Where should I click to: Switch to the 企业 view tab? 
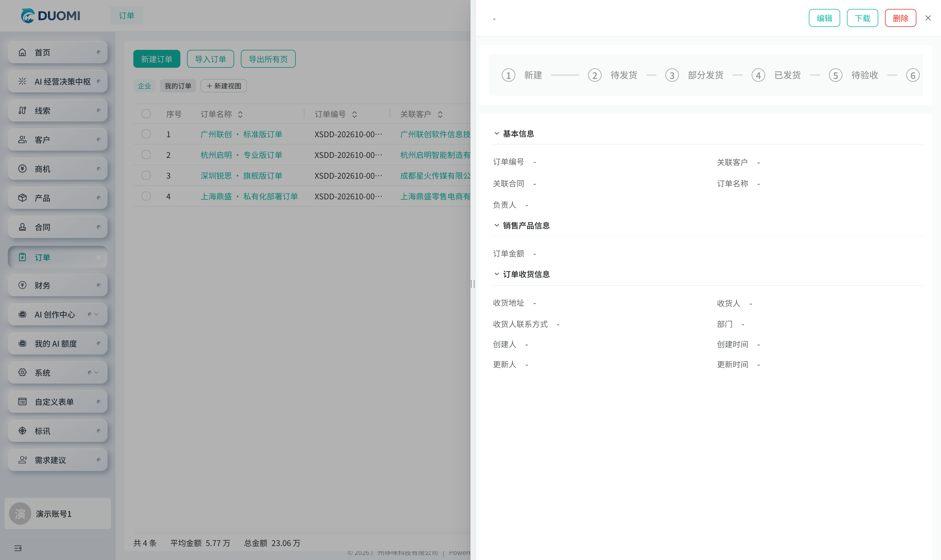[x=144, y=86]
